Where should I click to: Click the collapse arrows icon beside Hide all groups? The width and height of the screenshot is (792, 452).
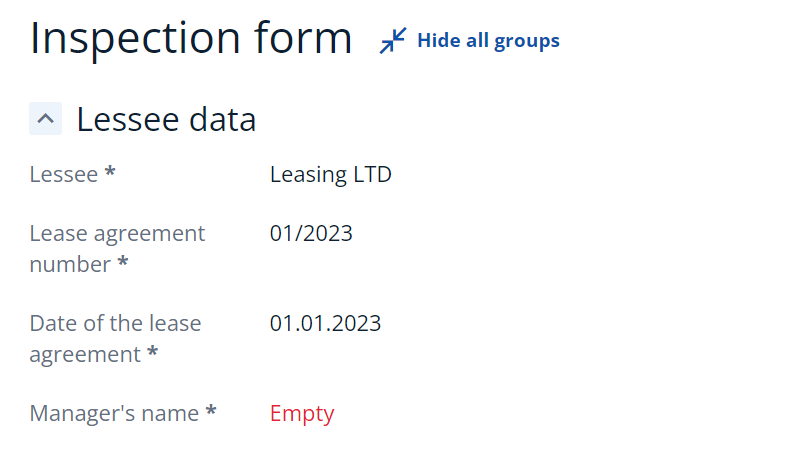click(x=393, y=40)
